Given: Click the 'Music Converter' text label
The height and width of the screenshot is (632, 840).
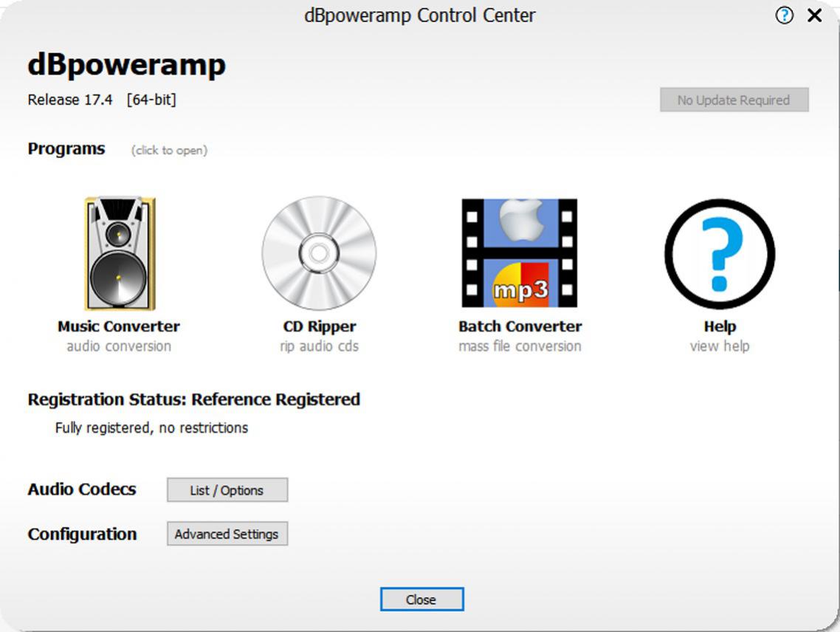Looking at the screenshot, I should click(119, 326).
